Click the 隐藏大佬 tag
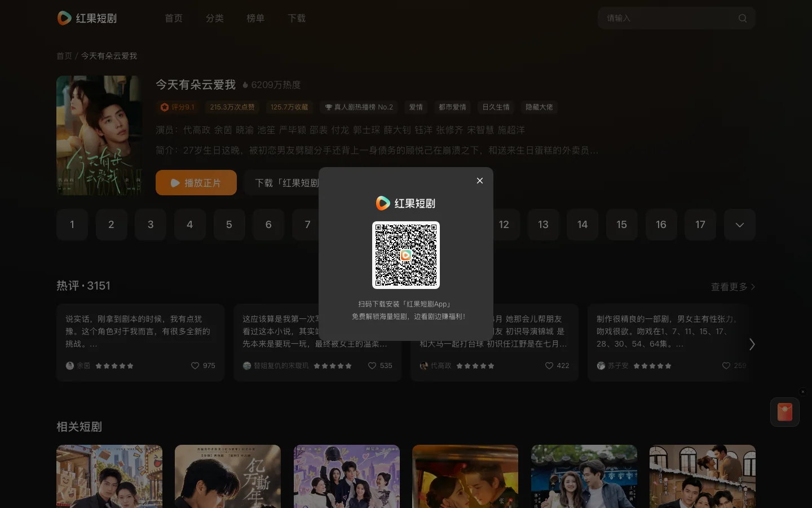This screenshot has height=508, width=812. coord(539,107)
